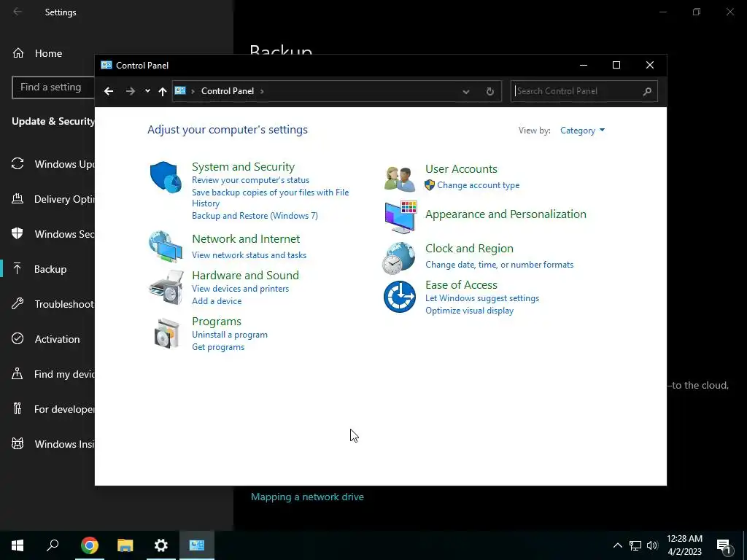
Task: Open the Programs heading link
Action: [217, 322]
